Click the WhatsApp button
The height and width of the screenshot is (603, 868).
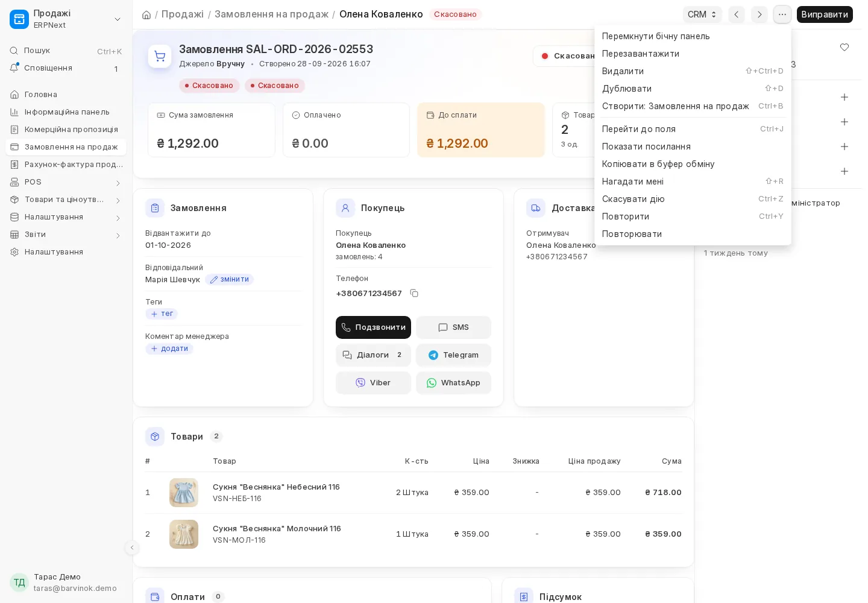pos(453,383)
